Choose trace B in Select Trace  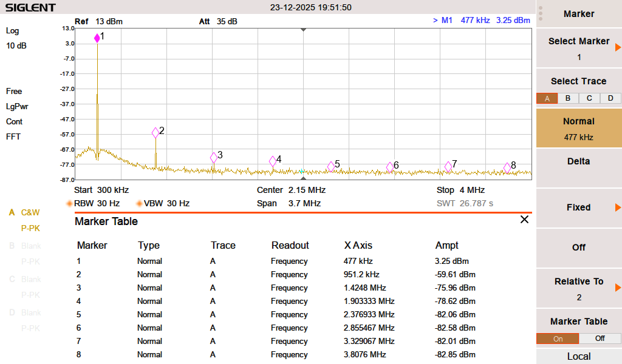pyautogui.click(x=568, y=98)
